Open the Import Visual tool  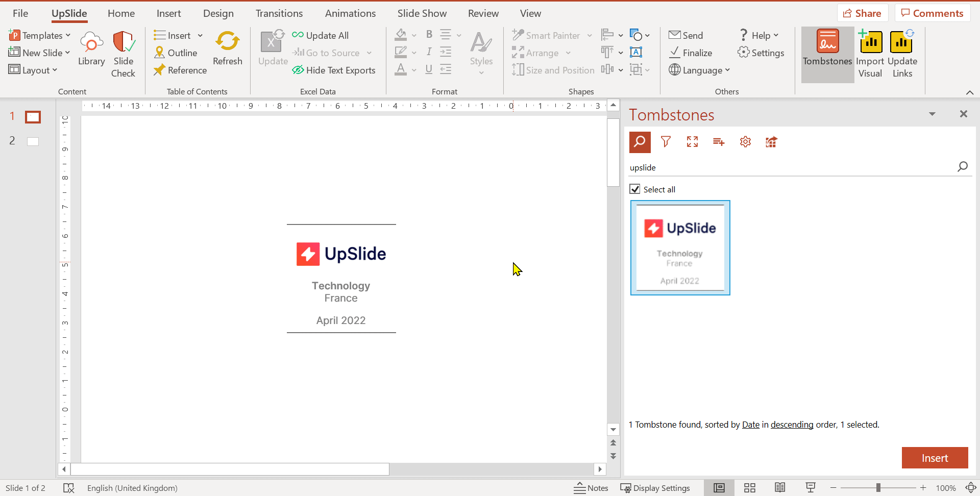[x=870, y=54]
